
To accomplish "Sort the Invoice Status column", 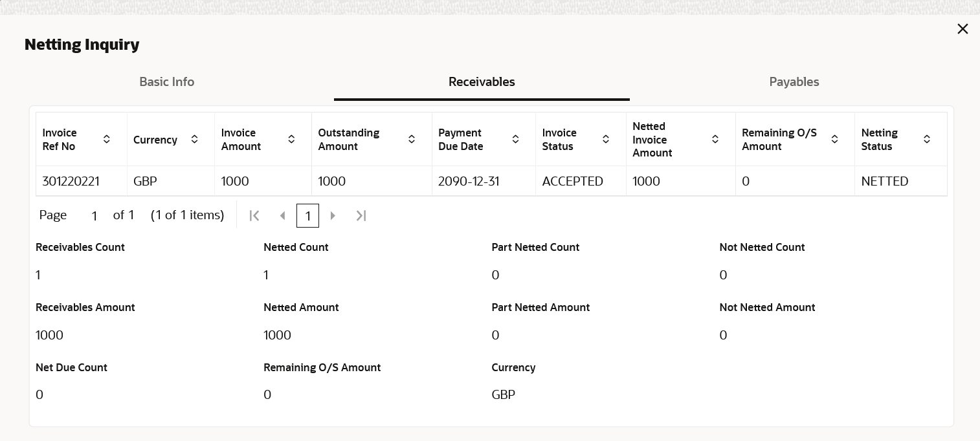I will coord(606,140).
